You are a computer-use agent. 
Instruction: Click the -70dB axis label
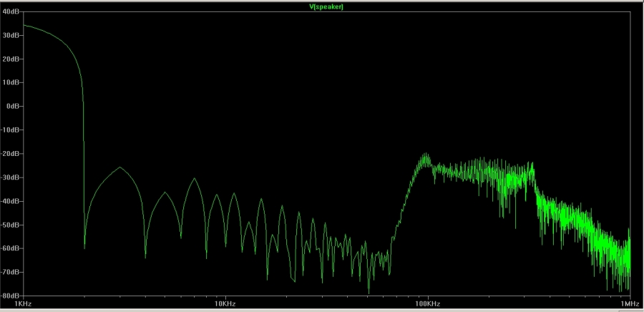[9, 272]
